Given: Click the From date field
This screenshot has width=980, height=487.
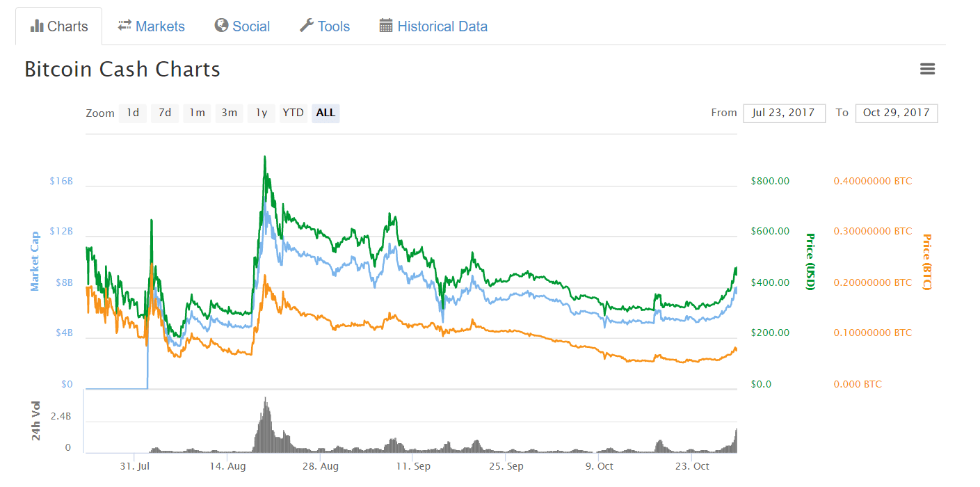Looking at the screenshot, I should [x=784, y=113].
